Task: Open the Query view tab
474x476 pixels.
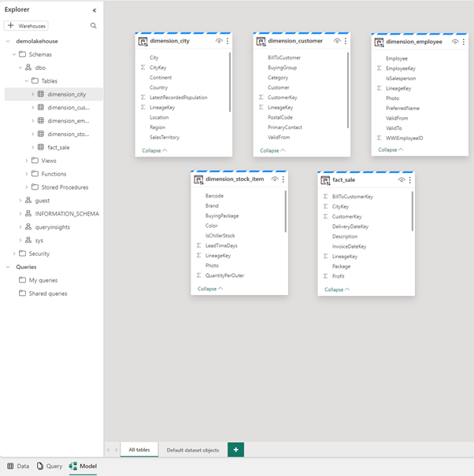Action: tap(50, 466)
